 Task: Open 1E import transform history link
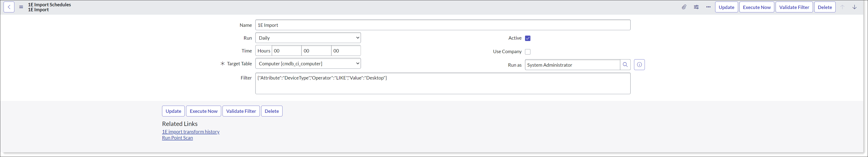click(x=191, y=132)
